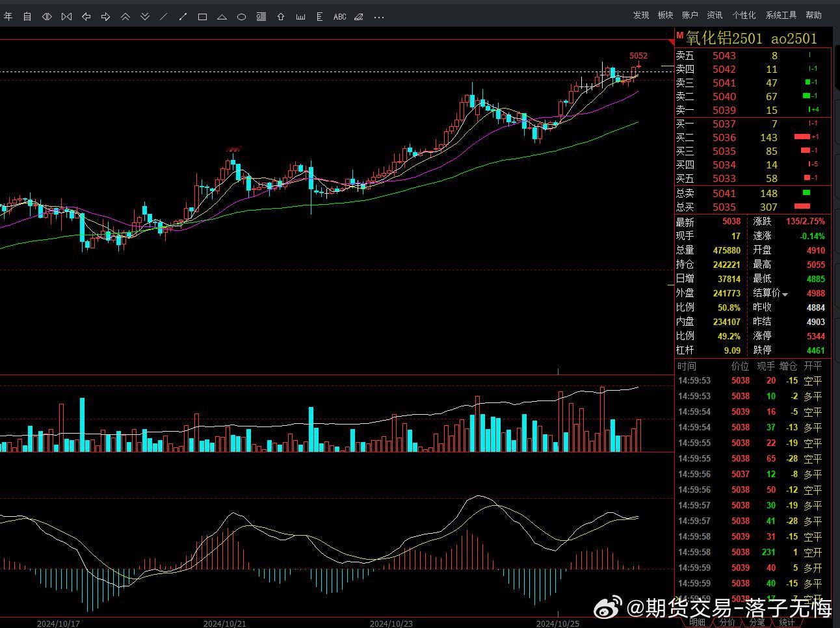Select the 自 (custom) period button

tap(27, 16)
